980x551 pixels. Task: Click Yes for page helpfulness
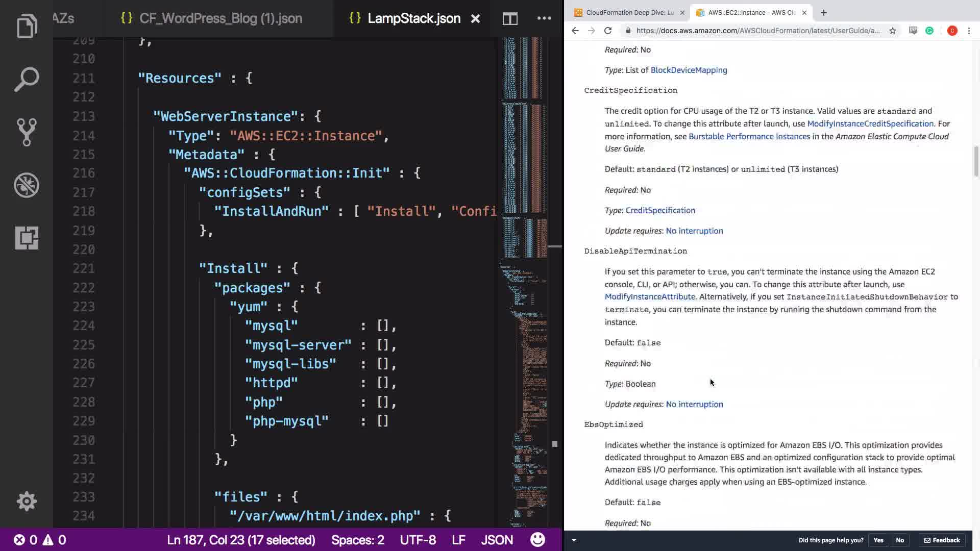click(878, 540)
